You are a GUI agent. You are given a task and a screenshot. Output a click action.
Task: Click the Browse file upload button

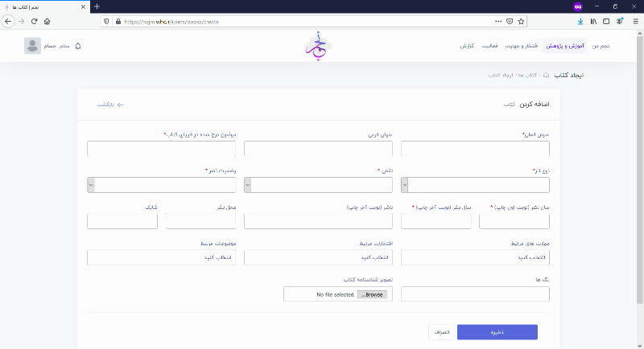pyautogui.click(x=372, y=294)
